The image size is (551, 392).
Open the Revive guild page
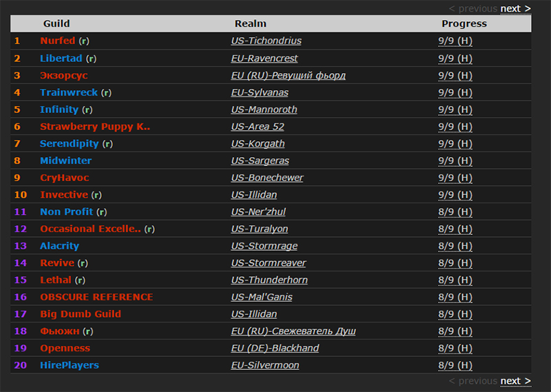pos(57,263)
